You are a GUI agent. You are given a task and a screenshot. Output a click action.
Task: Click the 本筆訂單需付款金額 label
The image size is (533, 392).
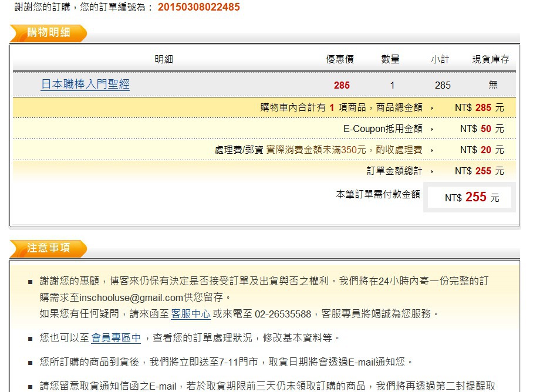tap(378, 194)
